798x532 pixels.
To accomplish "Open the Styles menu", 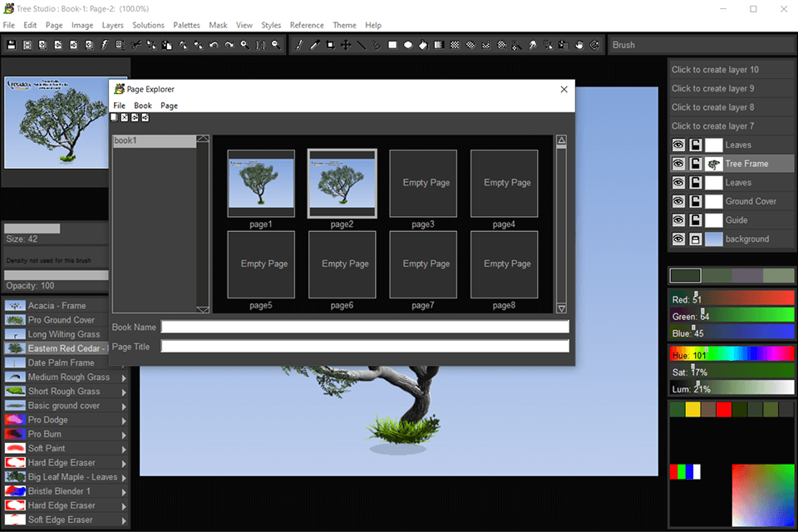I will tap(271, 25).
